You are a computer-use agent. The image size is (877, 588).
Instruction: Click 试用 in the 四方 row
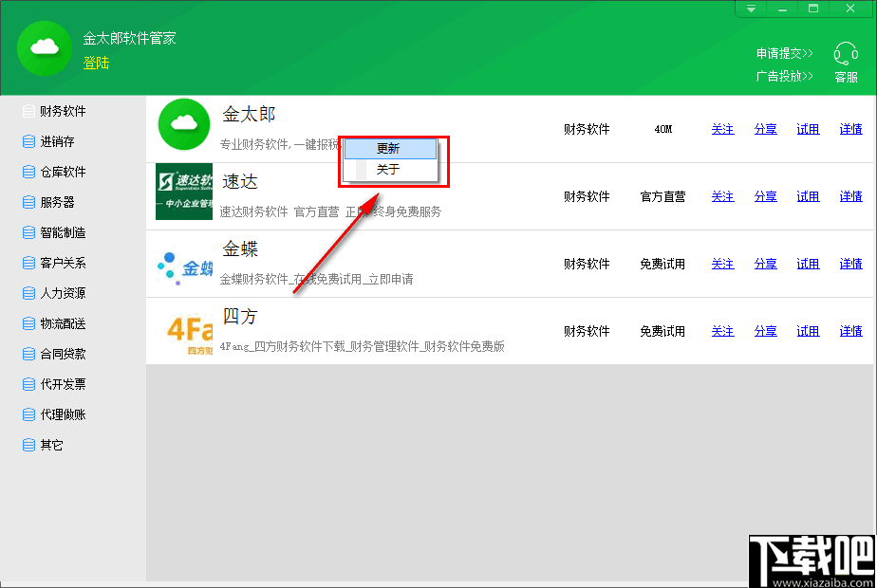pyautogui.click(x=808, y=331)
